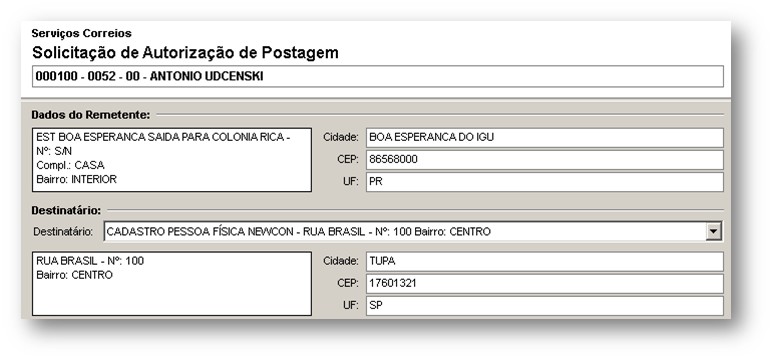The image size is (773, 361).
Task: Click the Cidade label in the sender section
Action: (341, 138)
